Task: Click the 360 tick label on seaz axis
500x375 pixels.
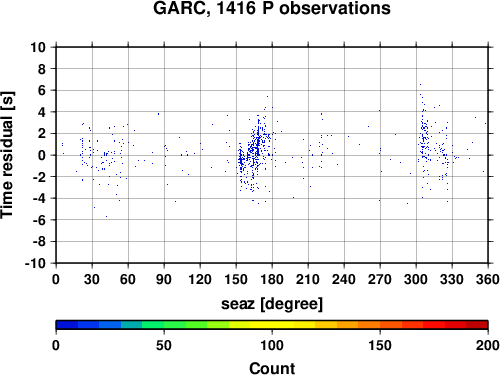Action: tap(488, 279)
